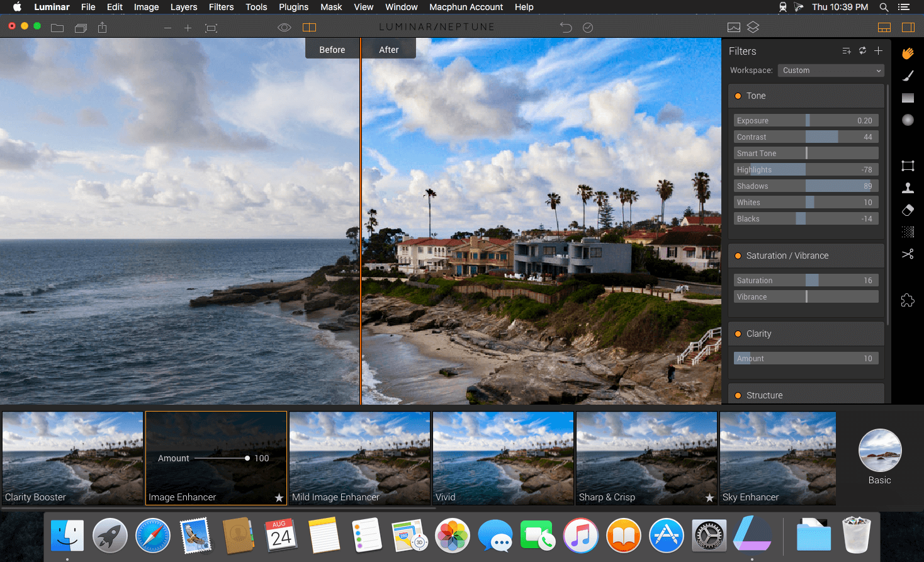Collapse the Clarity filter title
924x562 pixels.
point(758,334)
